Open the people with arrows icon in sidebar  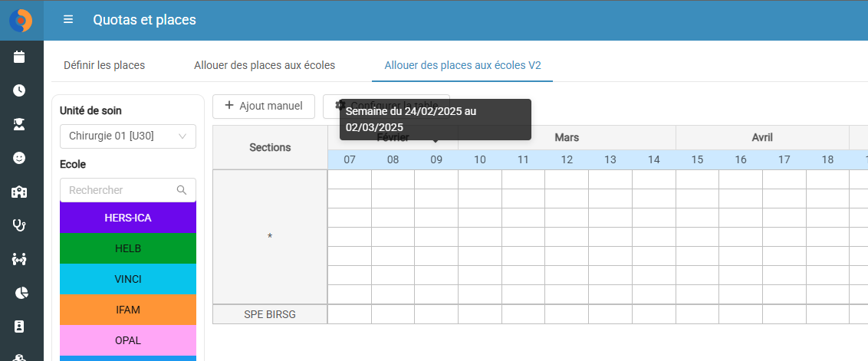pyautogui.click(x=19, y=259)
